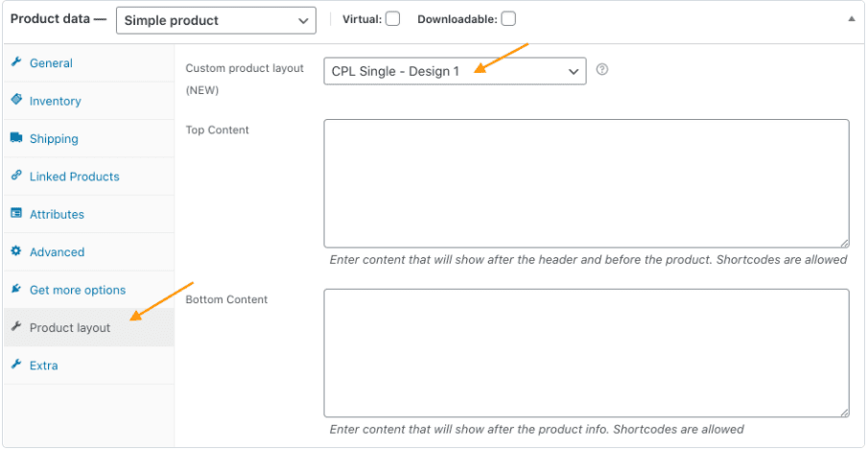This screenshot has height=450, width=868.
Task: Grab the Top Content resize handle
Action: point(844,243)
